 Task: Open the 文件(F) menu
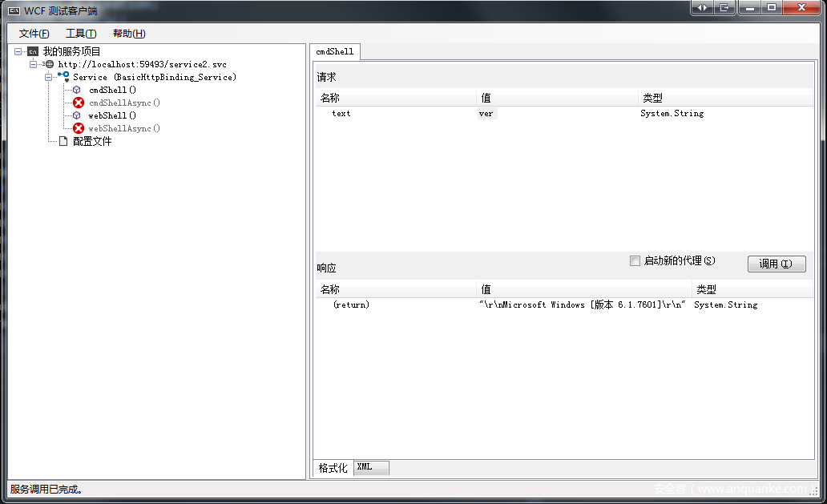pyautogui.click(x=34, y=33)
